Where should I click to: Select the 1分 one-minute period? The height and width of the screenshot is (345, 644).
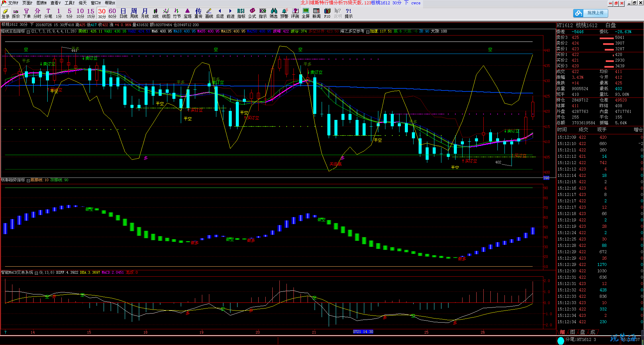59,13
